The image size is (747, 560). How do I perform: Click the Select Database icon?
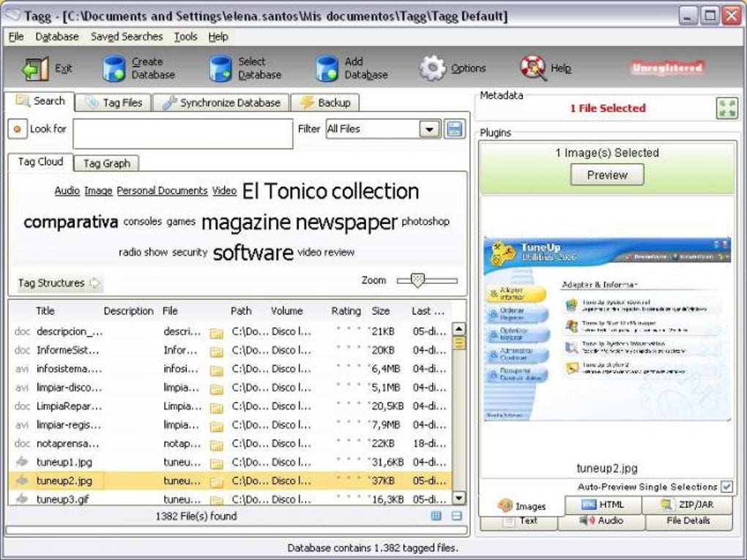220,67
